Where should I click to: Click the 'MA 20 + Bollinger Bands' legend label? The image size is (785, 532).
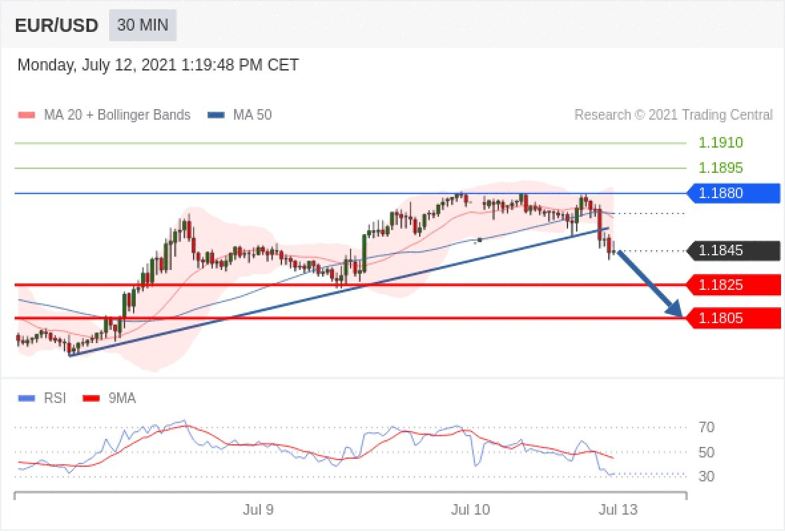[117, 115]
